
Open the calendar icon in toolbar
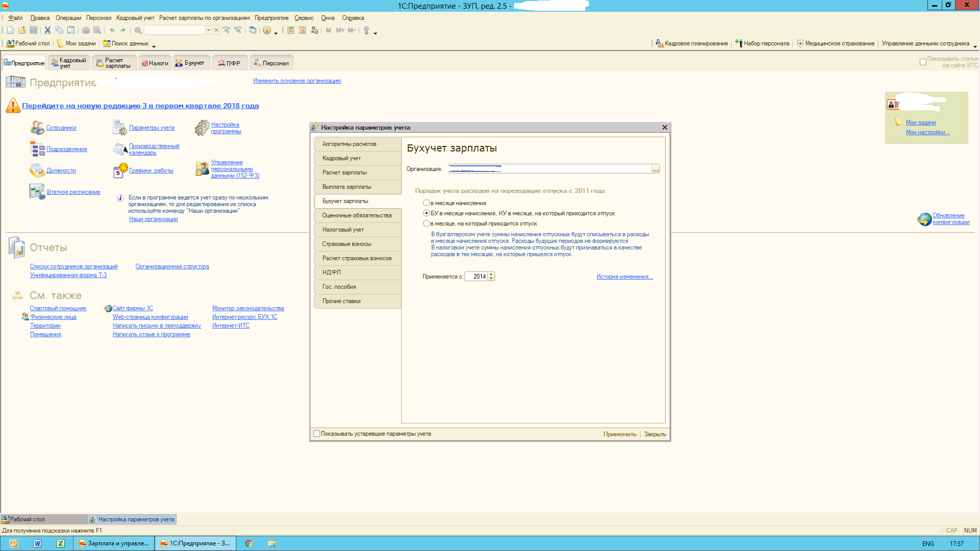(302, 31)
